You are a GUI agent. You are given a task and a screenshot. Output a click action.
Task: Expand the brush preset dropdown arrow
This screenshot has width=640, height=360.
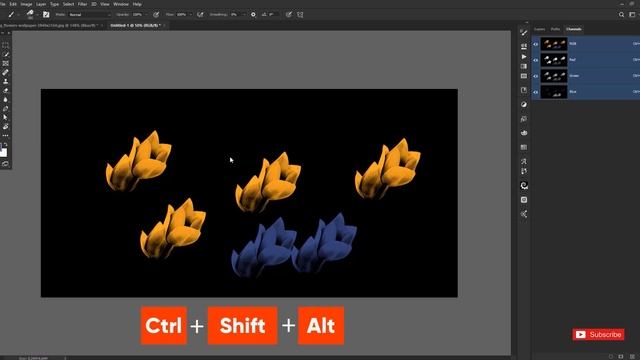37,15
